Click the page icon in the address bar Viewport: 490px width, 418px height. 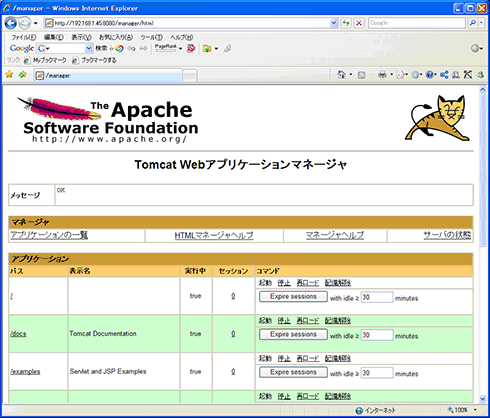[49, 23]
